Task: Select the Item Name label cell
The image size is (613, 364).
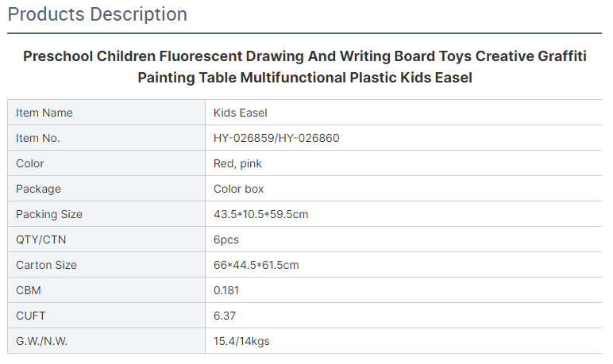Action: (x=106, y=113)
